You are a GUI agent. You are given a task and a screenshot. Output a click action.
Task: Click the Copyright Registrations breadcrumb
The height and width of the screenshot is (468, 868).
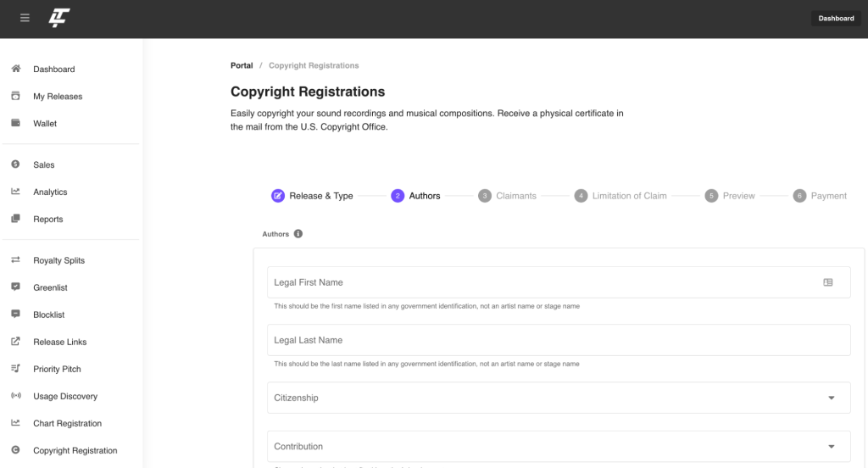tap(314, 65)
